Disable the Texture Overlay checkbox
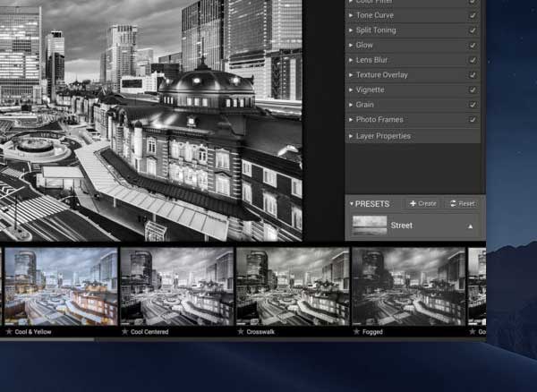The image size is (537, 392). pos(473,75)
